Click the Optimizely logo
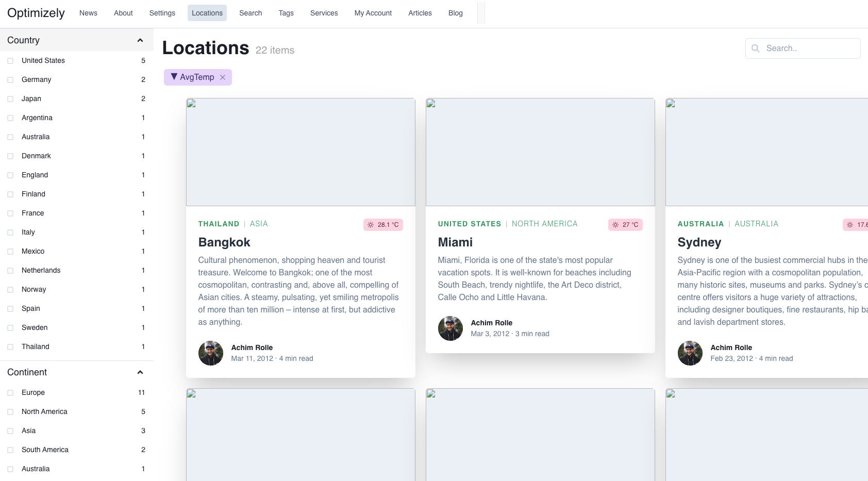 [x=36, y=13]
